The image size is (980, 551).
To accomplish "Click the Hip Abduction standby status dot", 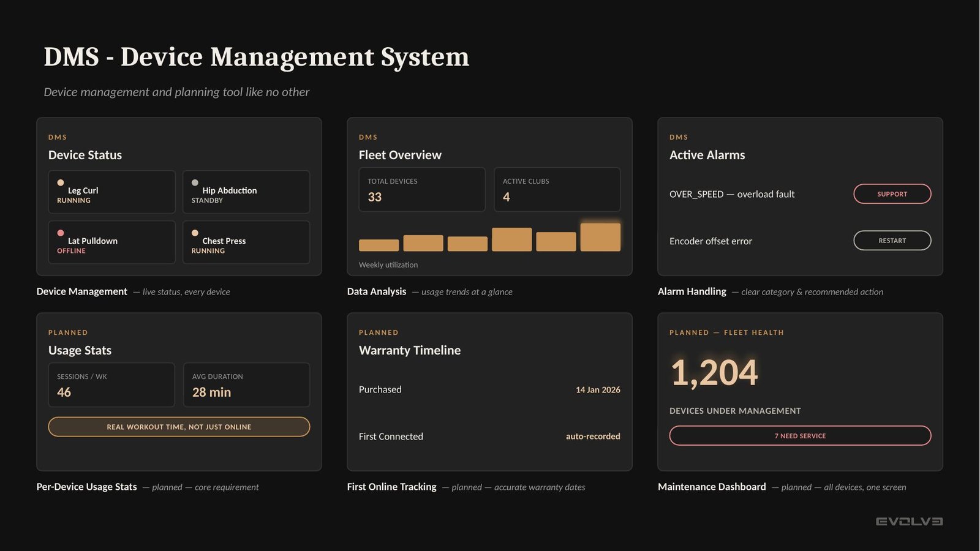I will 195,182.
